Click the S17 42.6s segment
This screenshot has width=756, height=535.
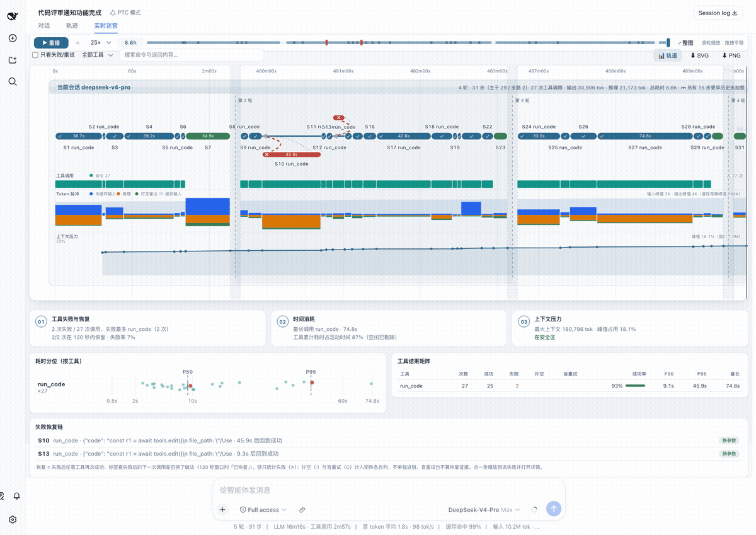[x=403, y=135]
